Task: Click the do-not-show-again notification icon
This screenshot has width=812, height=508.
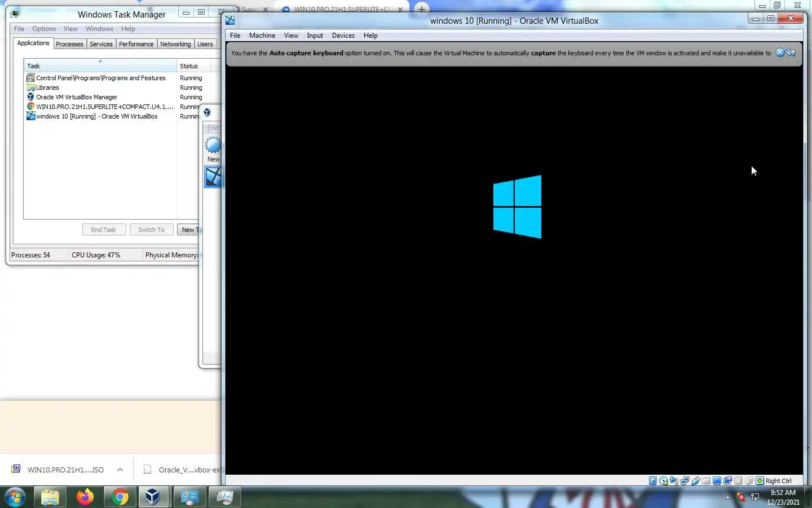Action: click(x=791, y=52)
